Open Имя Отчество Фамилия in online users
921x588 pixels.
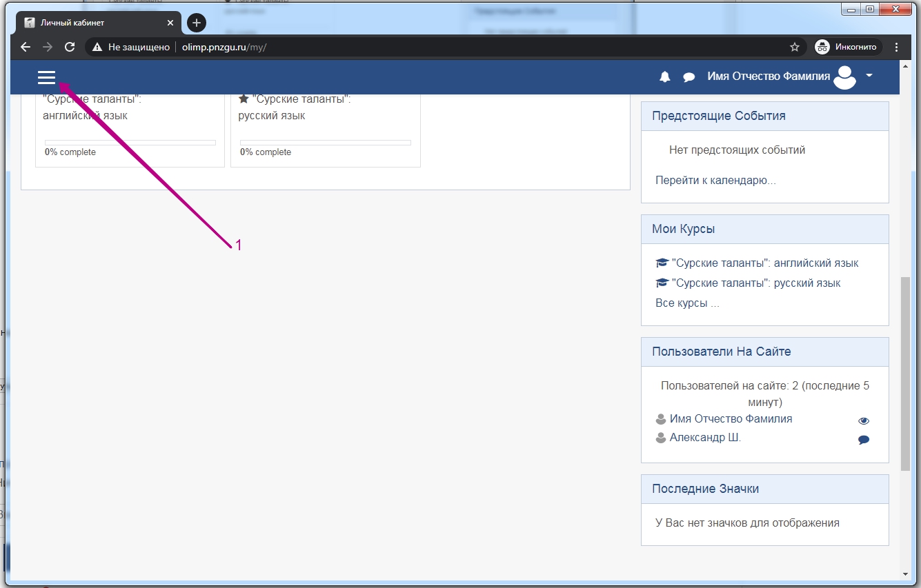tap(731, 419)
